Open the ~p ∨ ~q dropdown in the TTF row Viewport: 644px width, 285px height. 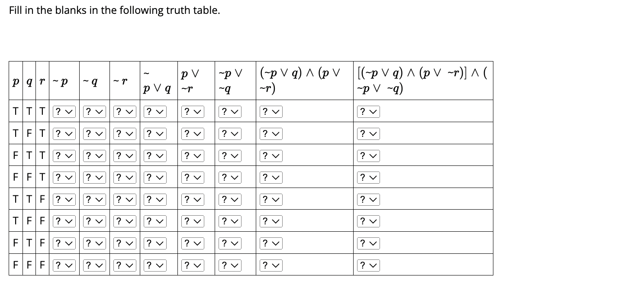point(229,199)
